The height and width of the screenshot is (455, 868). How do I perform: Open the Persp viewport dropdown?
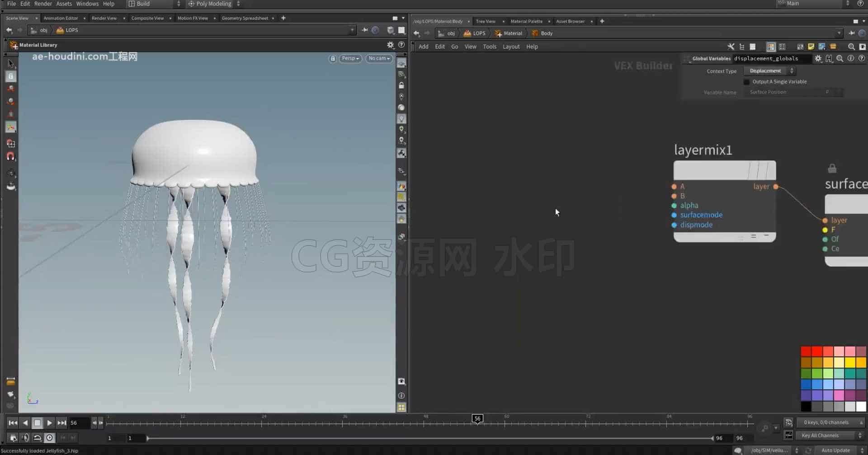coord(350,59)
